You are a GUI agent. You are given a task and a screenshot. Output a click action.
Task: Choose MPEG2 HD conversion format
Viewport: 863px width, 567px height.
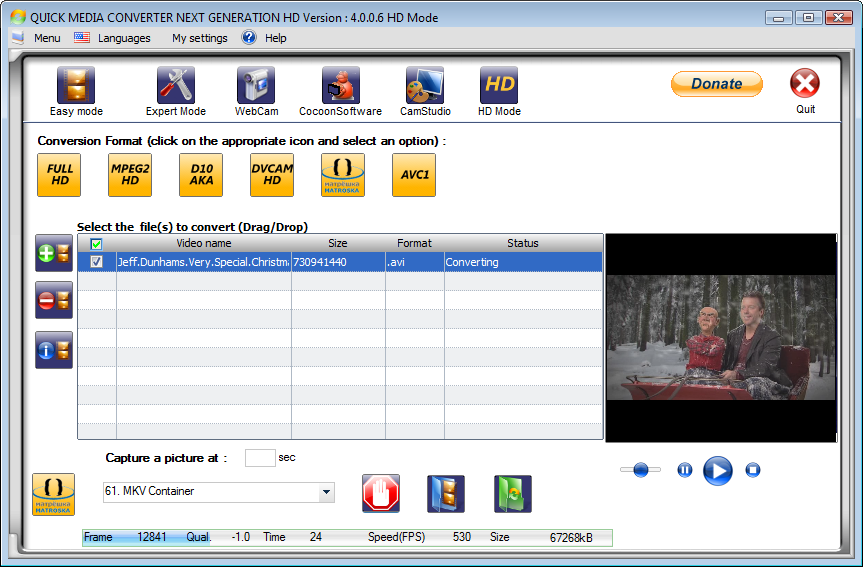[130, 175]
